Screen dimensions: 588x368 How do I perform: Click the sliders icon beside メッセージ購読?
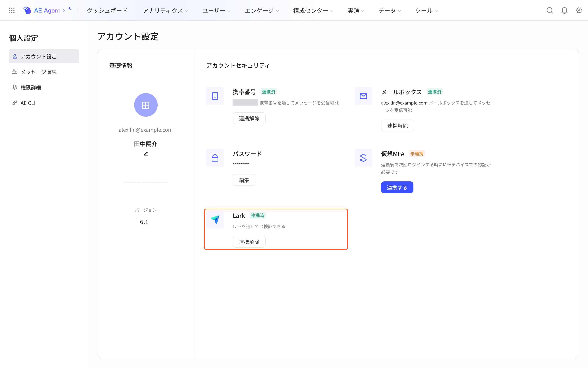[15, 72]
